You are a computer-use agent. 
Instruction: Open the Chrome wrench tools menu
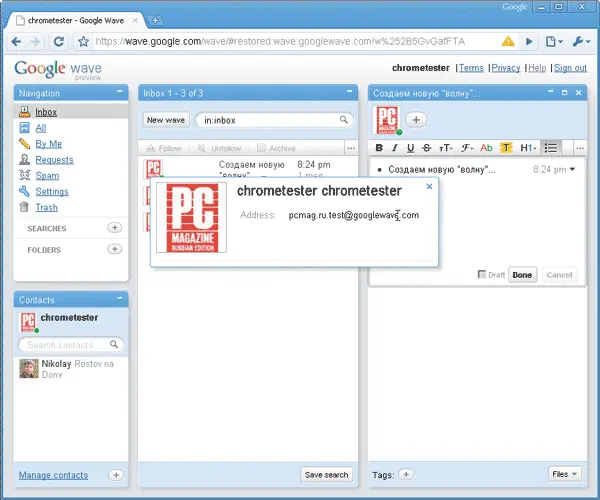pyautogui.click(x=581, y=41)
